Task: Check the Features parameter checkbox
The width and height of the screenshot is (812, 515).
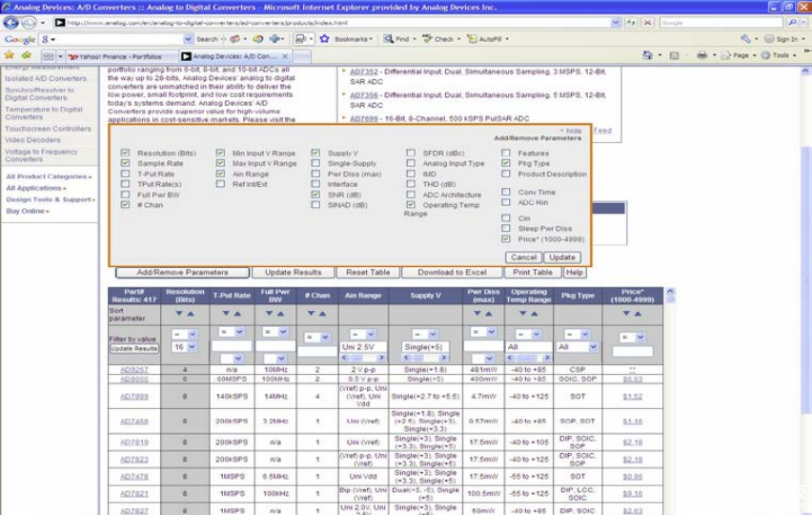Action: click(x=506, y=154)
